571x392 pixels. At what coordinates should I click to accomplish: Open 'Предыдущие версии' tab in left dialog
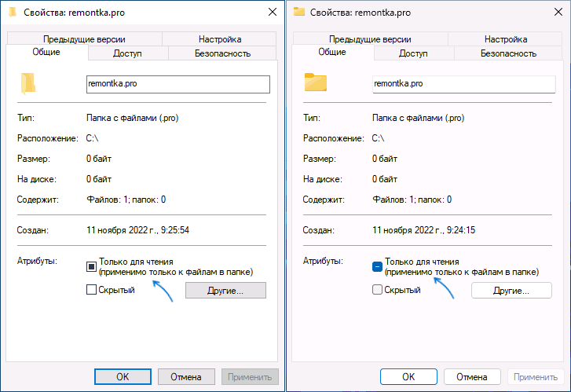pos(85,39)
